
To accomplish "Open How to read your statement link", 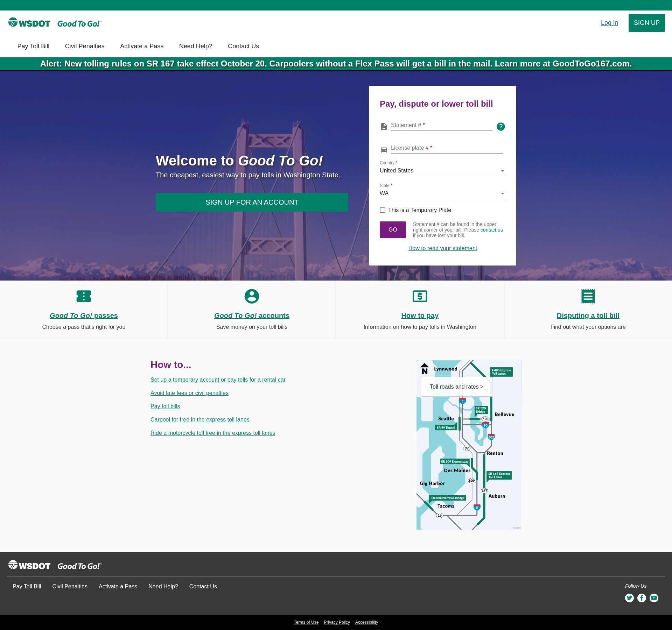I will pos(442,248).
